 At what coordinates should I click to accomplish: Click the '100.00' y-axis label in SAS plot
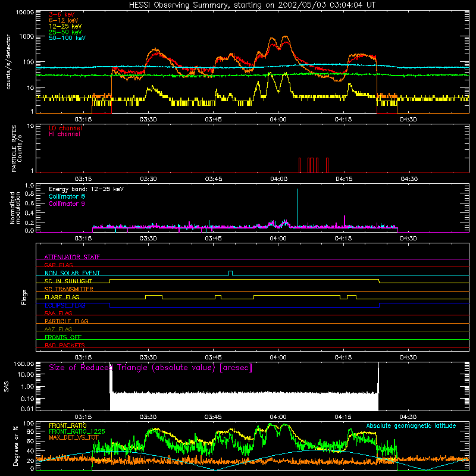[24, 364]
